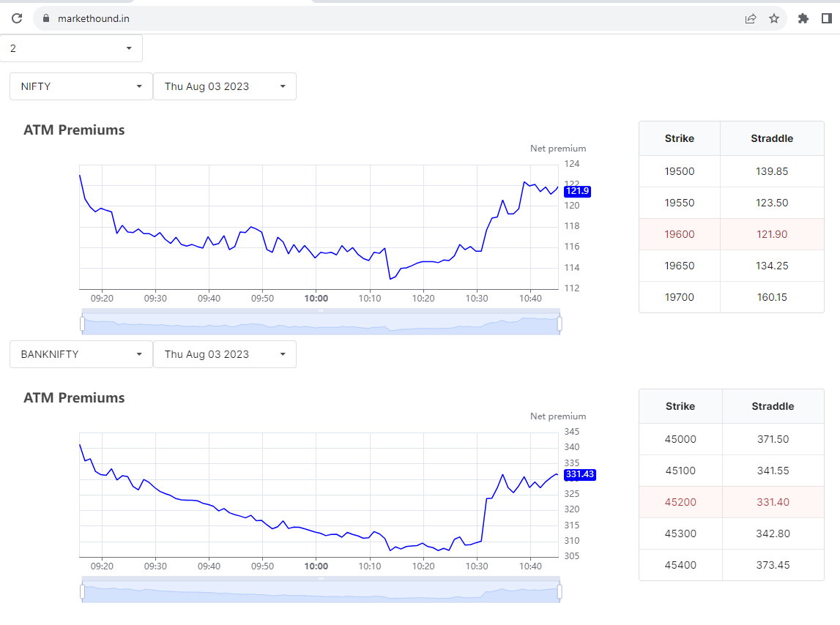Click the padlock site info icon
Image resolution: width=840 pixels, height=625 pixels.
click(45, 18)
